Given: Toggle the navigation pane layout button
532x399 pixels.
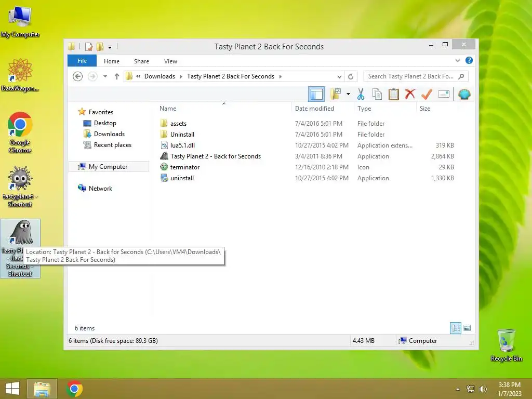Looking at the screenshot, I should click(316, 95).
